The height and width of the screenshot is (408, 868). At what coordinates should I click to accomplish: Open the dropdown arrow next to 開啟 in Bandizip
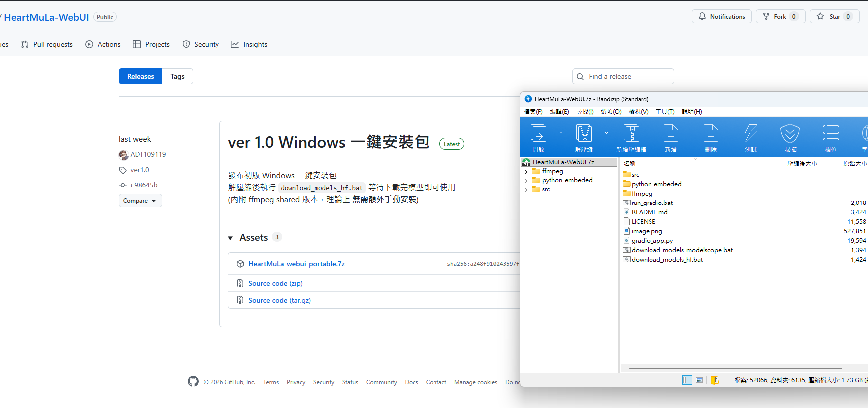(x=561, y=133)
